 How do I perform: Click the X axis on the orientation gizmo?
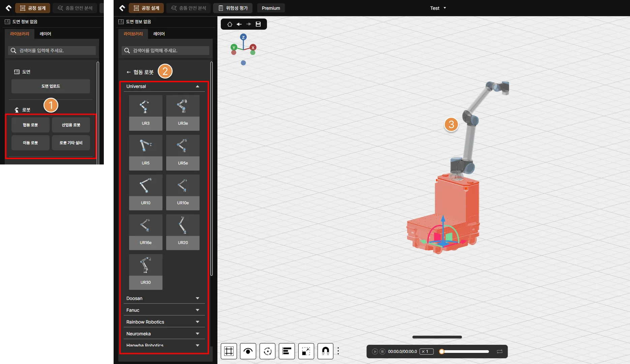(x=253, y=48)
